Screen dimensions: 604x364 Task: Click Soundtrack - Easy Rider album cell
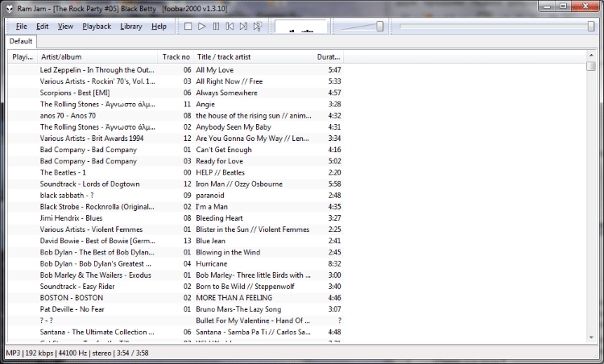click(77, 287)
